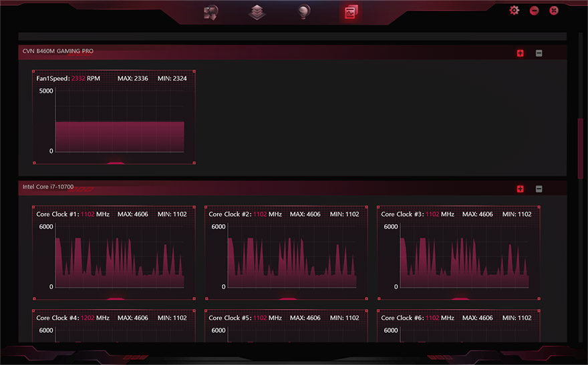Click Core Clock #3 1102 MHz reading

440,214
